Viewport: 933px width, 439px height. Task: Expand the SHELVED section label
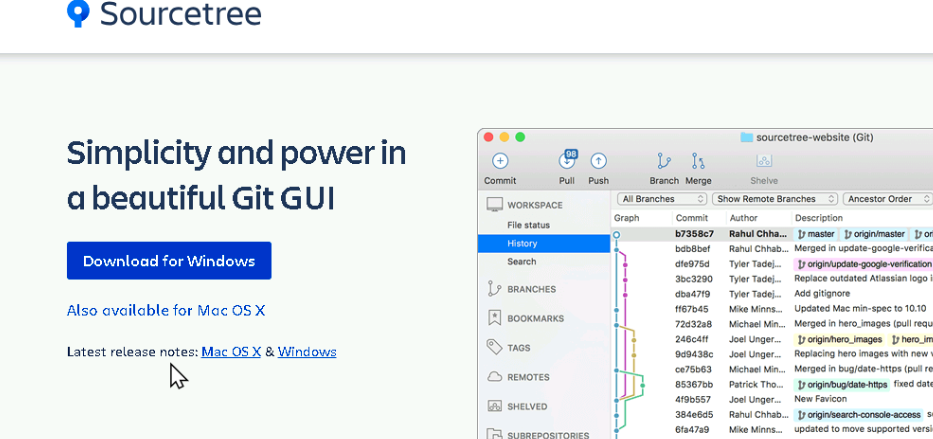pos(527,406)
